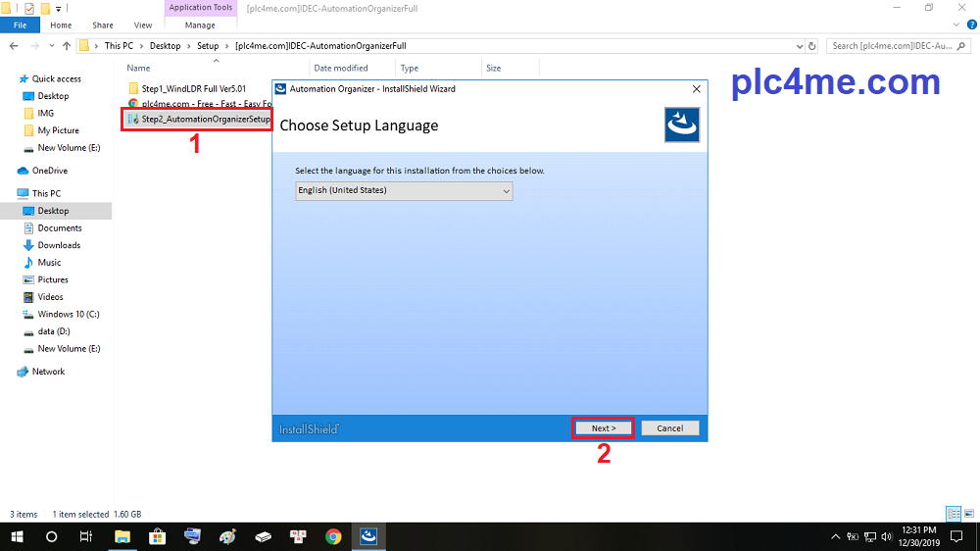Switch to details view toggle
The image size is (980, 551).
click(x=953, y=514)
